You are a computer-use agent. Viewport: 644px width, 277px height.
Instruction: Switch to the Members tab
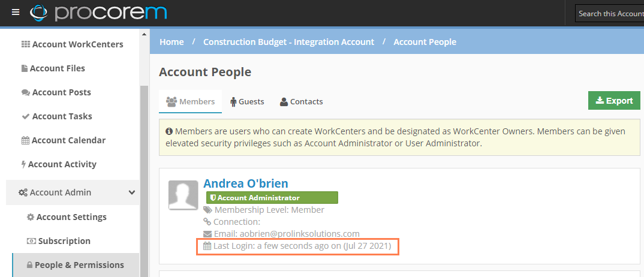click(x=190, y=101)
